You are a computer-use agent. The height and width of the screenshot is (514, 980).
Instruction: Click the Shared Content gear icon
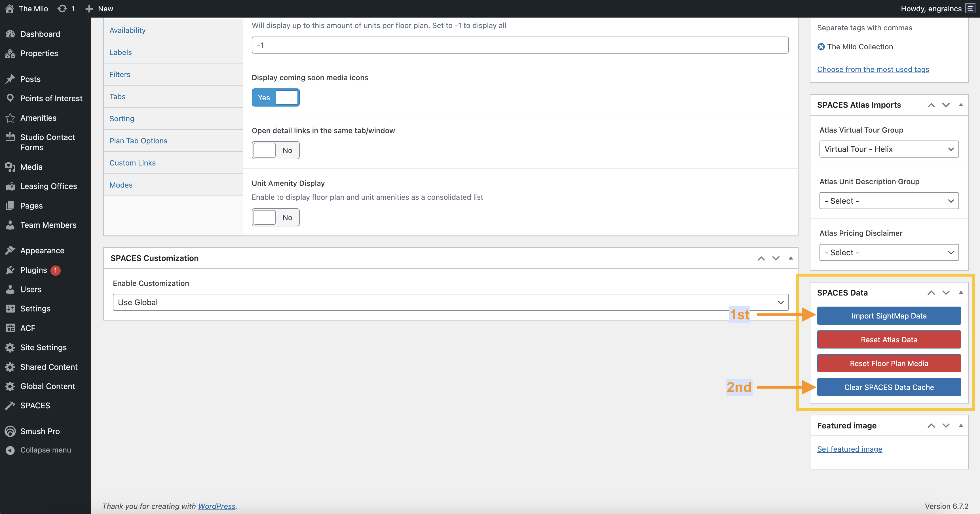pyautogui.click(x=10, y=367)
